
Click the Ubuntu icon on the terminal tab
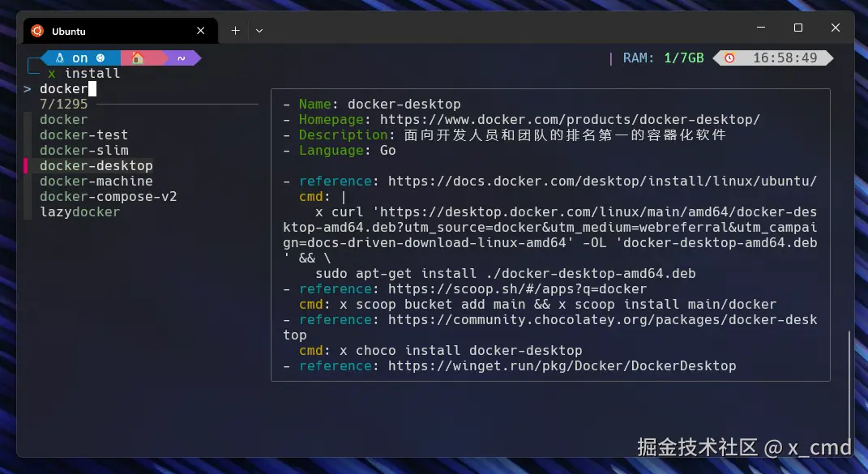(x=36, y=31)
